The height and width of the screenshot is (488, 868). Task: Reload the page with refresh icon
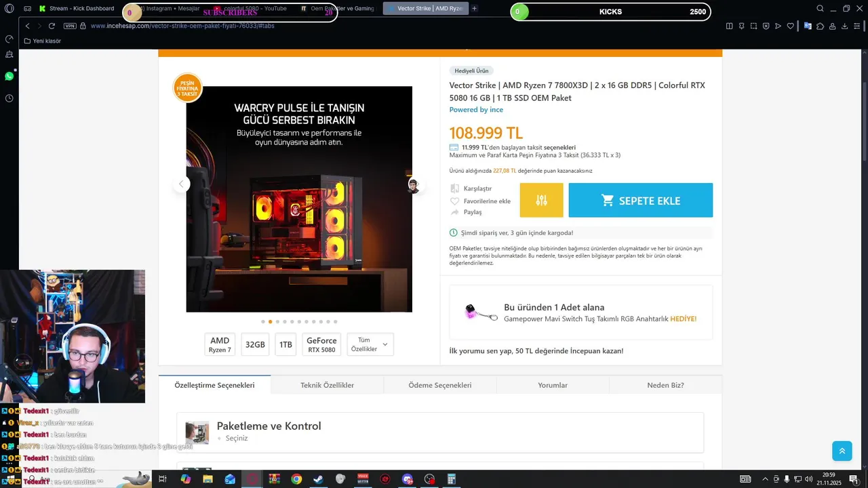[x=52, y=26]
